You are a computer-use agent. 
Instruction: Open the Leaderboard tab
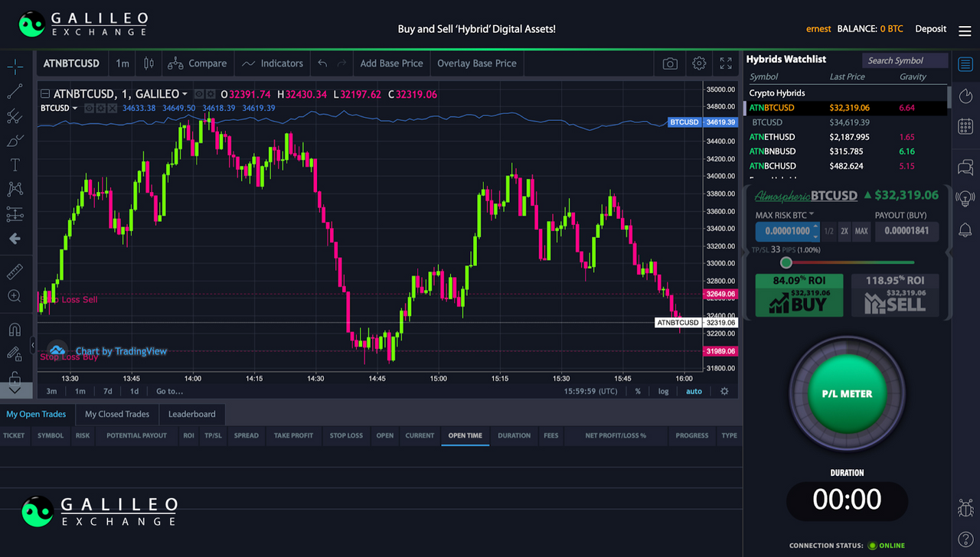click(192, 414)
